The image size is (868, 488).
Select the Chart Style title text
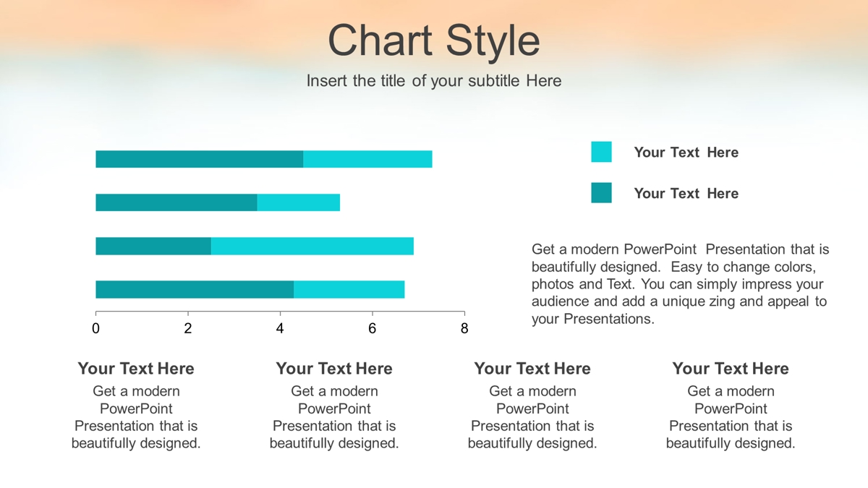click(434, 40)
